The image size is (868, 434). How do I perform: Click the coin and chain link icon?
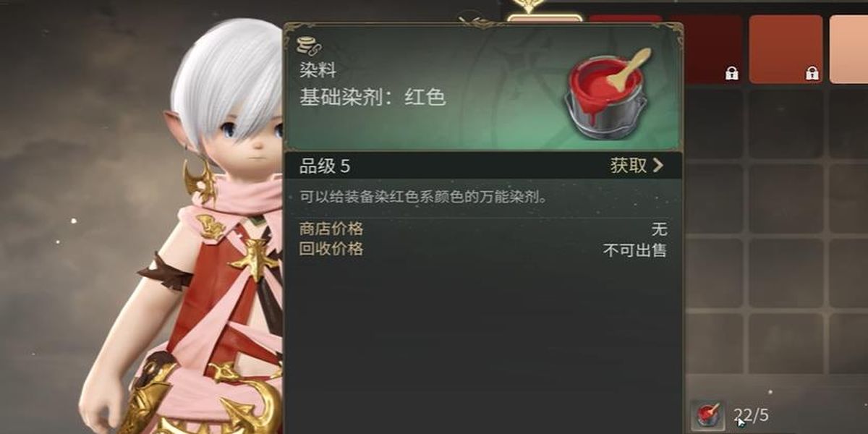310,45
